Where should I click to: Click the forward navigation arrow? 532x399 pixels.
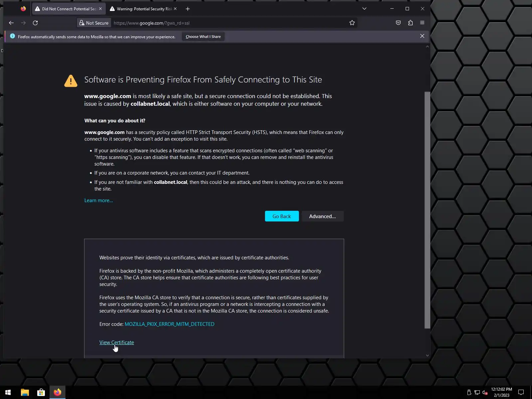coord(23,23)
